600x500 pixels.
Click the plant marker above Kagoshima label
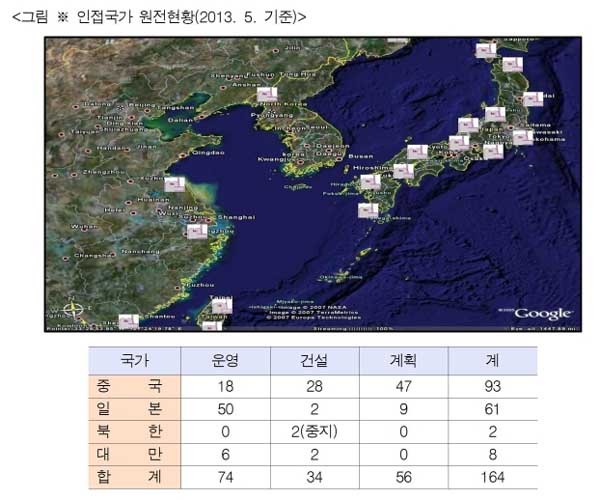coord(368,210)
